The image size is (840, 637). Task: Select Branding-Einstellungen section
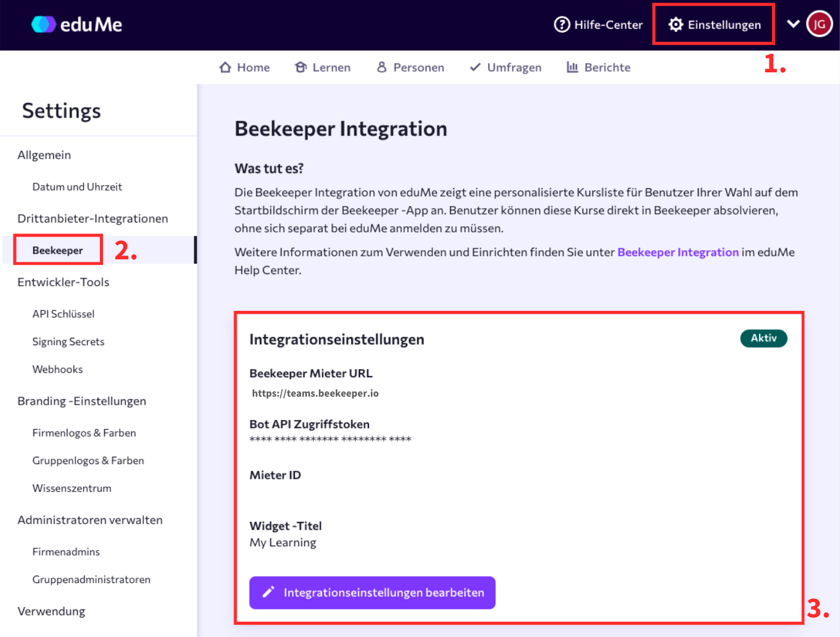click(82, 401)
